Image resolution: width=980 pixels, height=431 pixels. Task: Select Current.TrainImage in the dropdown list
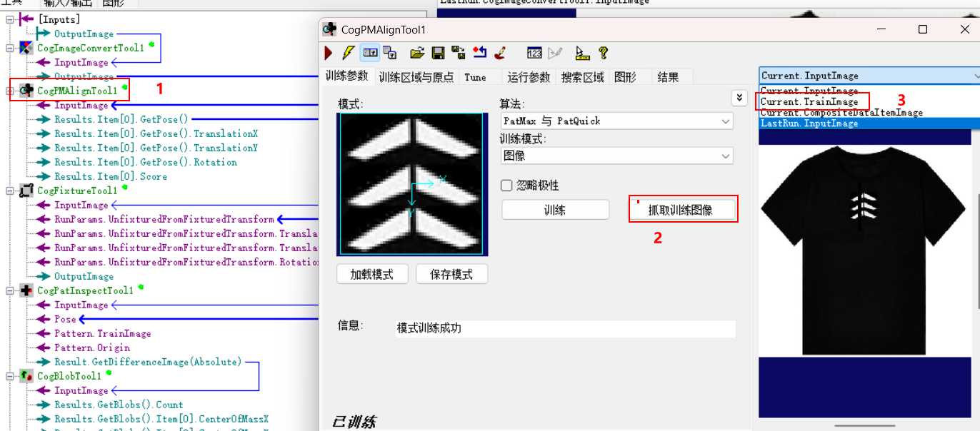869,102
